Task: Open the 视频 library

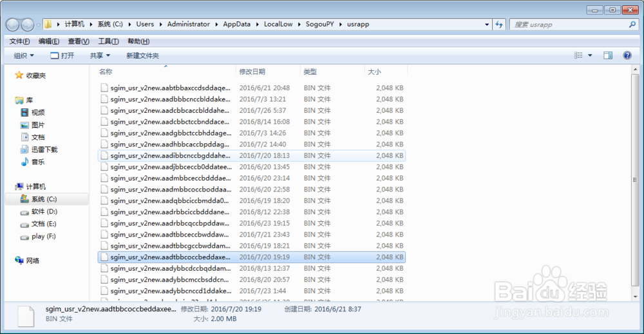Action: [33, 113]
